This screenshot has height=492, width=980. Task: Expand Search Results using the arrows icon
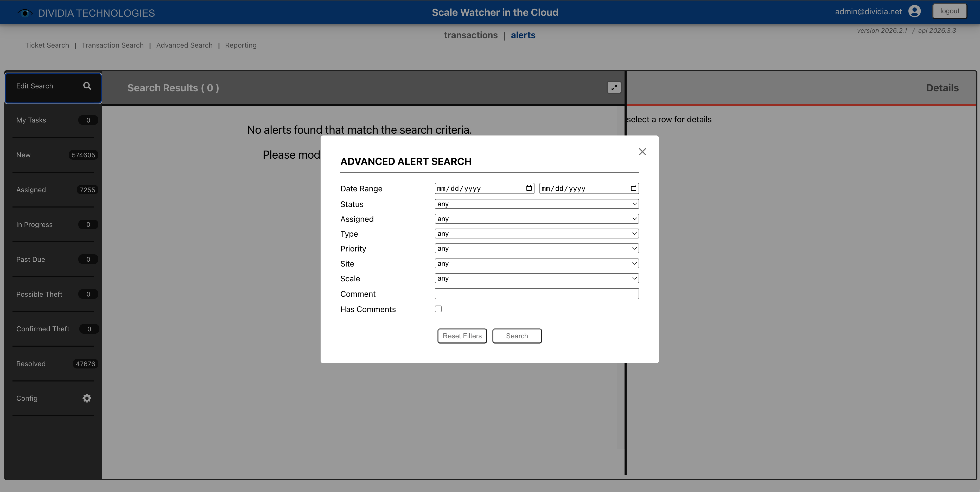pos(614,87)
